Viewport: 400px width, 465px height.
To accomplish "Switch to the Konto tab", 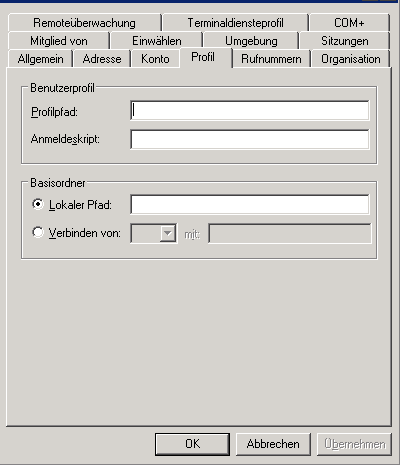I will pyautogui.click(x=155, y=59).
